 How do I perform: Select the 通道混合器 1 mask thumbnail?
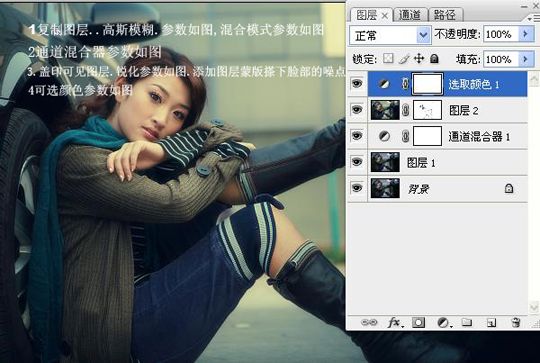coord(427,136)
